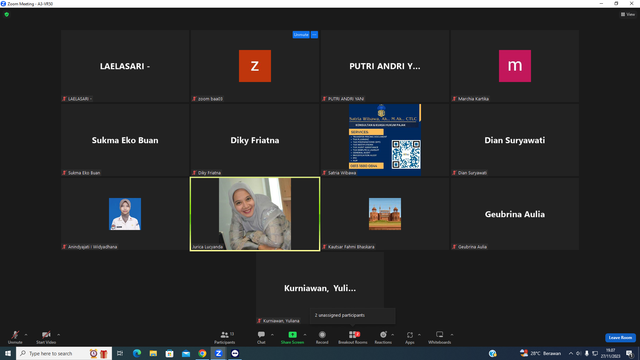Click the green Share Screen button
Viewport: 640px width, 360px height.
tap(292, 337)
